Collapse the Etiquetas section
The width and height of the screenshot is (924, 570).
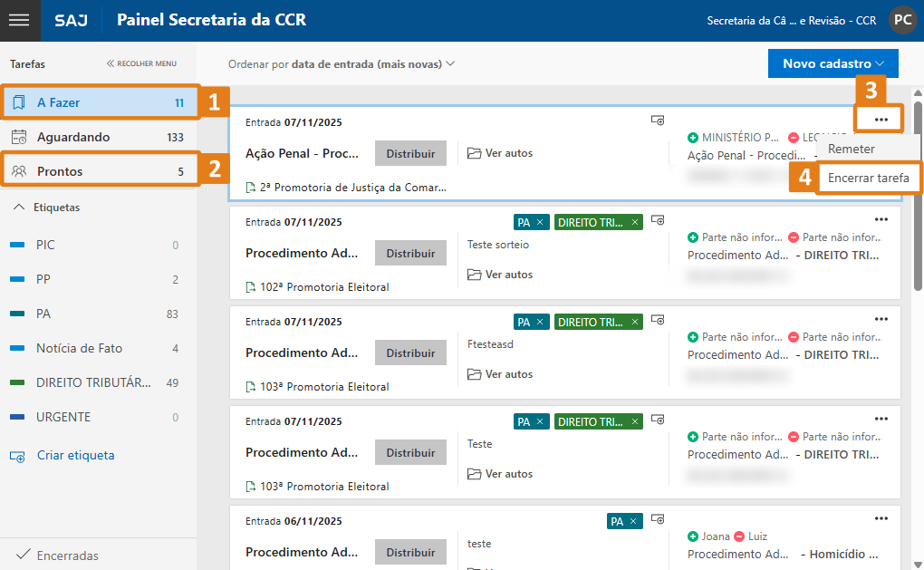(x=18, y=208)
